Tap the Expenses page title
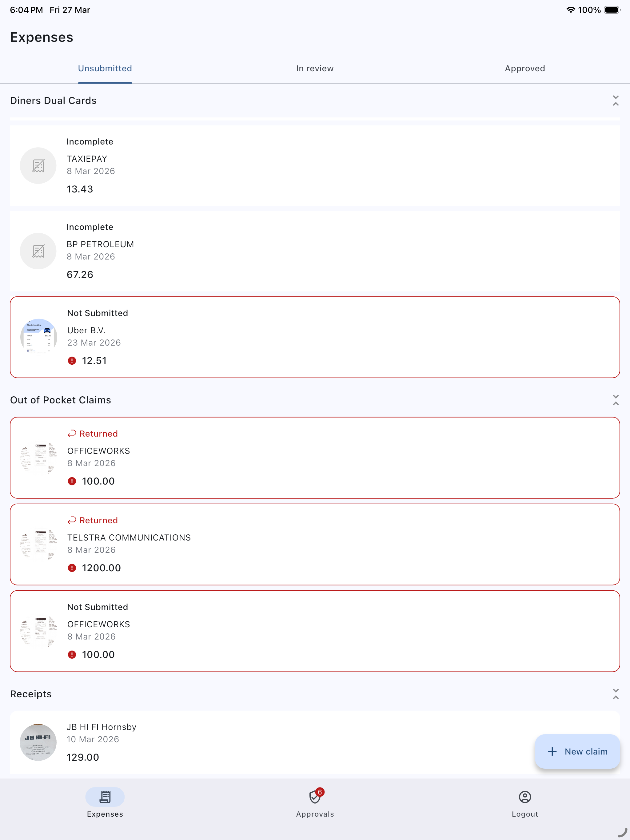Screen dimensions: 630x840 42,37
